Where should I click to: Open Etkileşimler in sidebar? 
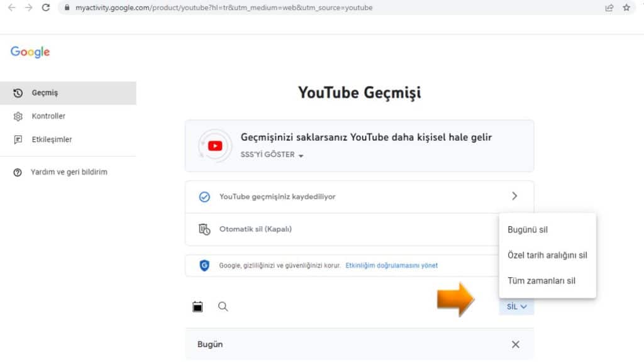(x=68, y=140)
